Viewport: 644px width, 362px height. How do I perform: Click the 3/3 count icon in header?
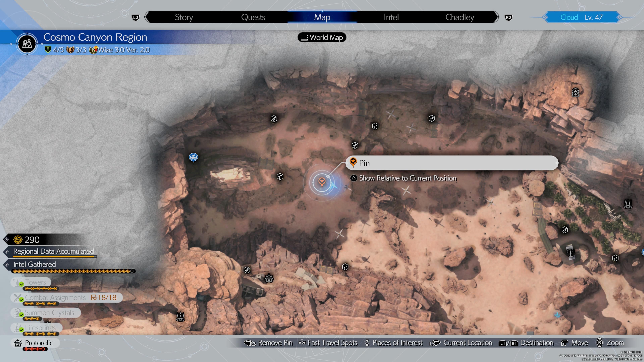click(x=70, y=50)
